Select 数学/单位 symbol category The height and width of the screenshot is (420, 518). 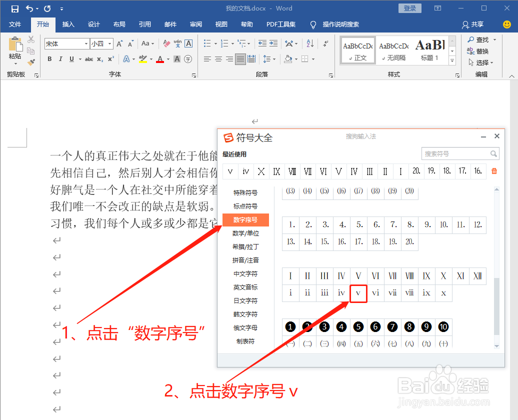click(x=245, y=233)
